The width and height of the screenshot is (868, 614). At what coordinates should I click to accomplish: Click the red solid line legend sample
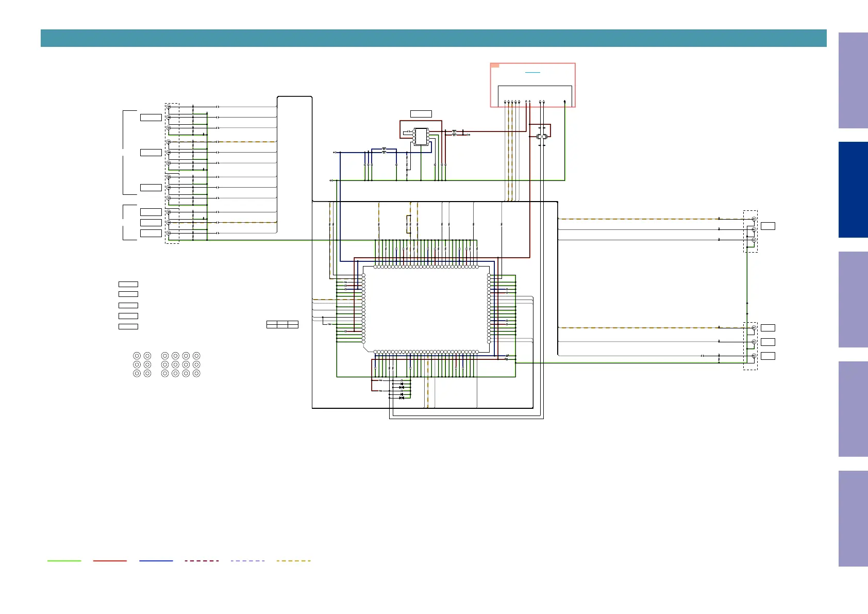110,560
